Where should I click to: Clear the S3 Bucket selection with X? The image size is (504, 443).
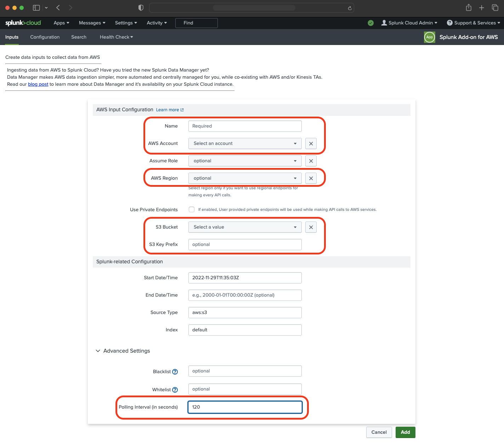click(311, 227)
